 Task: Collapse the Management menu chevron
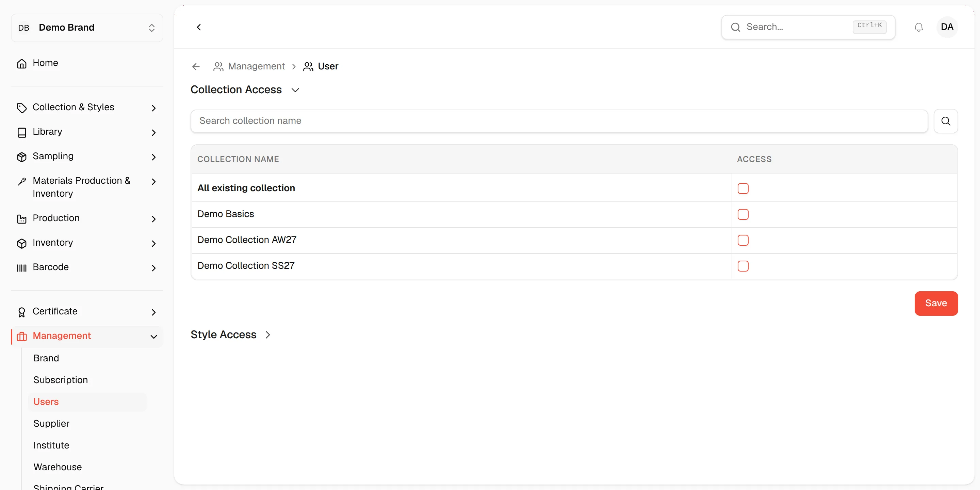pyautogui.click(x=154, y=337)
